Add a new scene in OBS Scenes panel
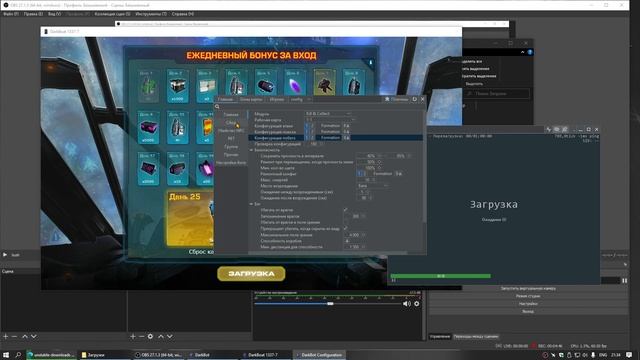This screenshot has width=640, height=360. click(5, 336)
